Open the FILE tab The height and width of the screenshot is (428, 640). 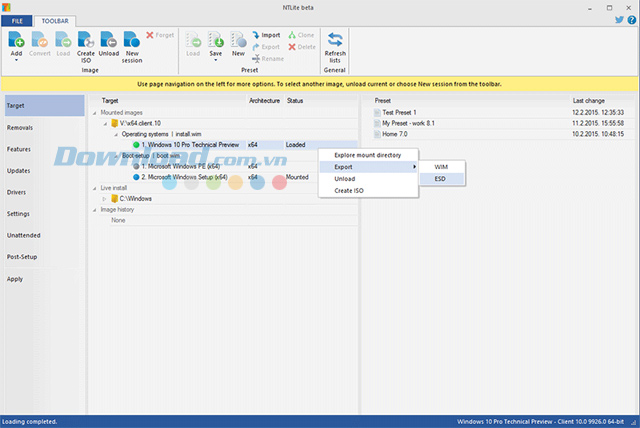tap(16, 20)
